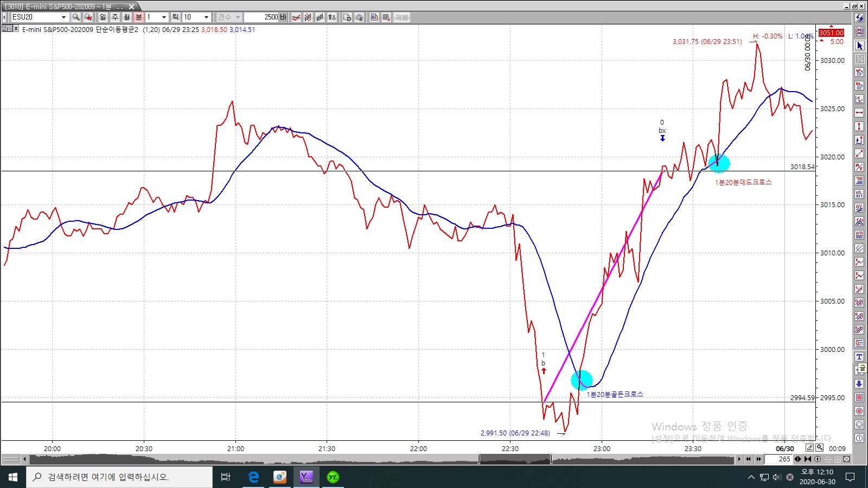
Task: Toggle the 주 (weekly) period button
Action: pyautogui.click(x=115, y=17)
